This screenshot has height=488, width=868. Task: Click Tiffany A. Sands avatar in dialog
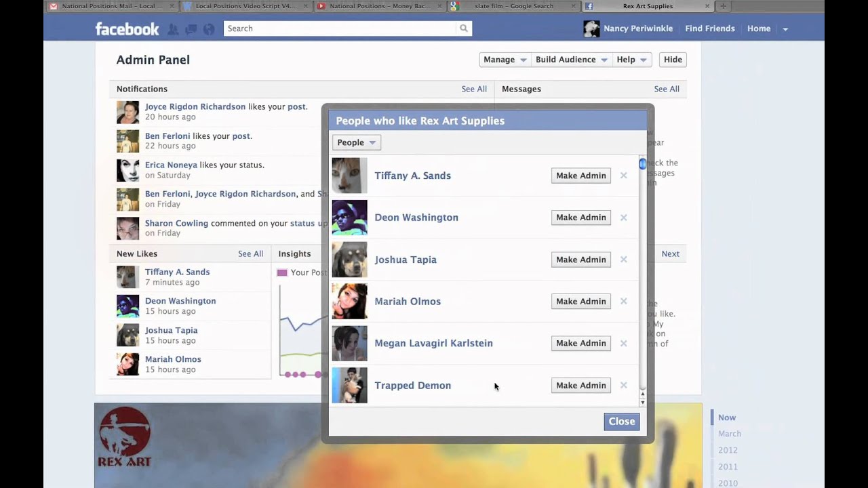pos(349,176)
